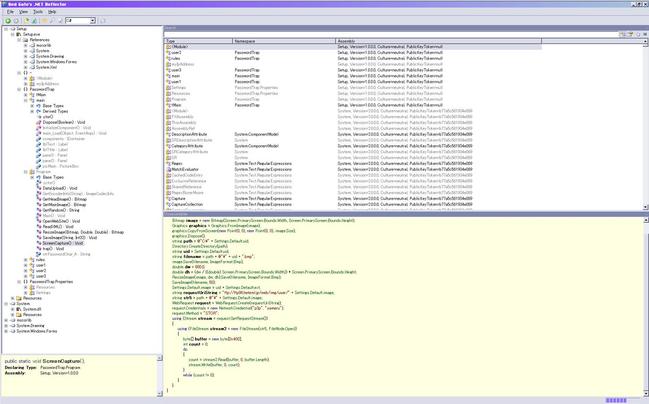Collapse the PasswordTrap namespace node
This screenshot has height=404, width=649.
click(19, 89)
